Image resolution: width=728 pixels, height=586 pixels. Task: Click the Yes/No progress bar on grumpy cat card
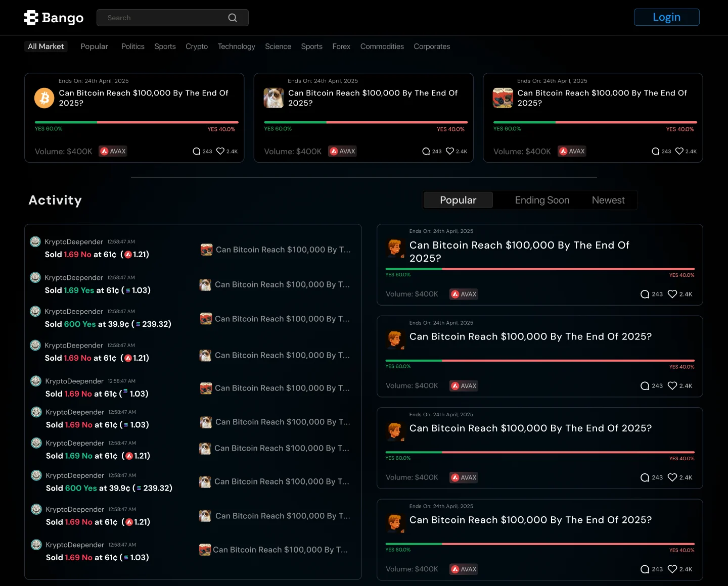(366, 122)
